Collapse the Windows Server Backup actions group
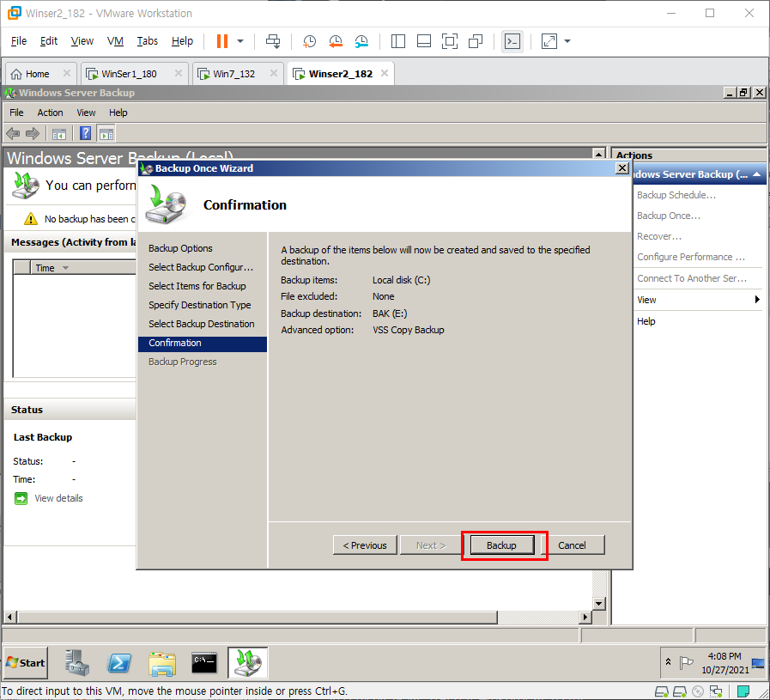The image size is (770, 700). 757,174
